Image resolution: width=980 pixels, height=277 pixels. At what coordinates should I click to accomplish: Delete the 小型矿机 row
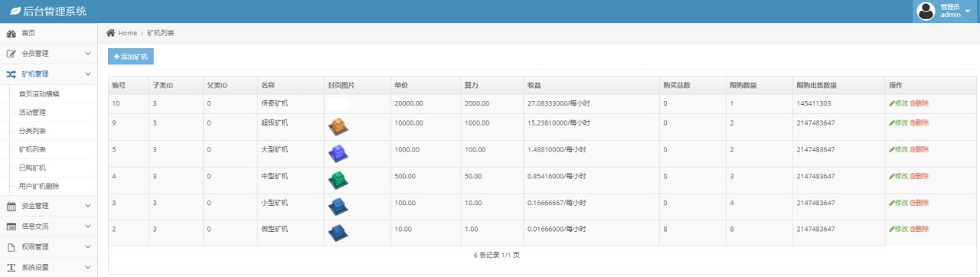coord(919,203)
